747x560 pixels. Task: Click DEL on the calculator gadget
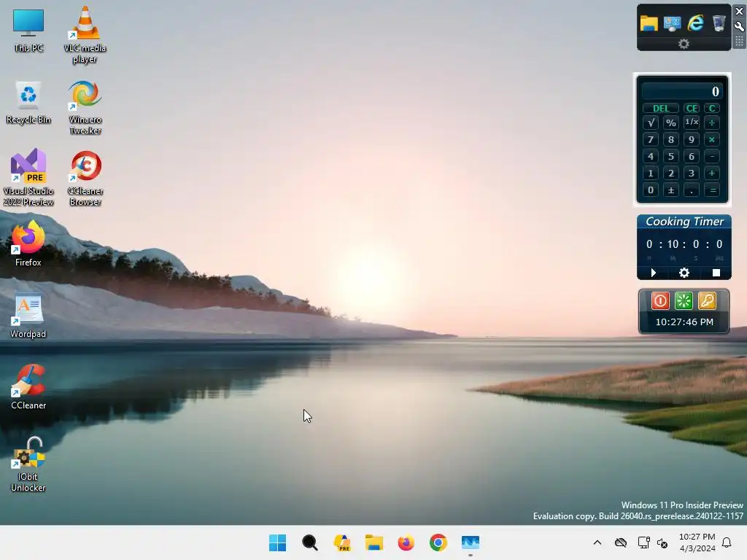[661, 108]
